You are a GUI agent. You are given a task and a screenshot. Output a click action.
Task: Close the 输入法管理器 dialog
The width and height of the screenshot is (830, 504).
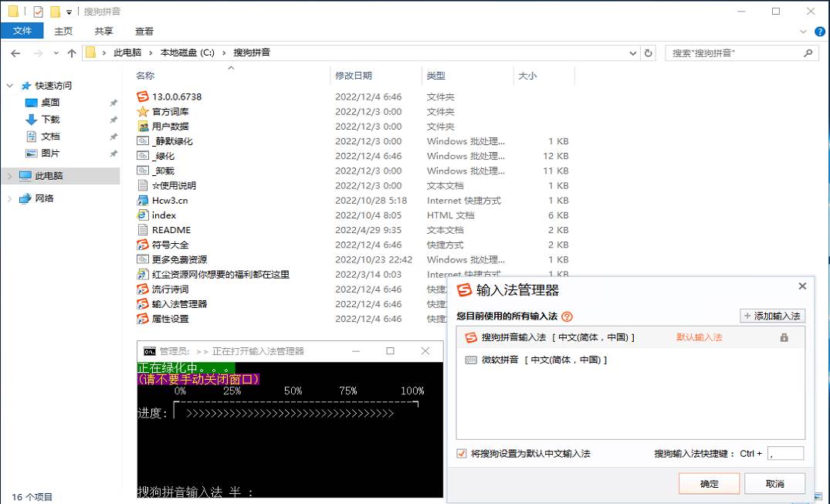[x=802, y=286]
